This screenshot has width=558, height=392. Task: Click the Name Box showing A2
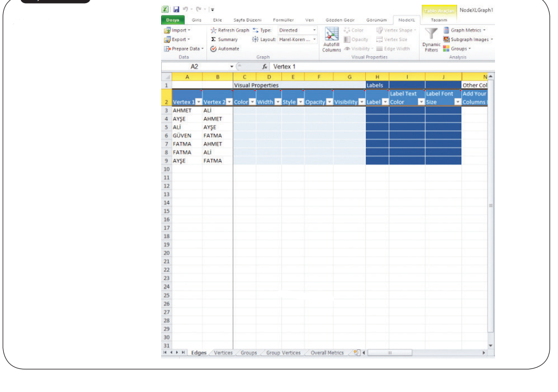tap(194, 67)
